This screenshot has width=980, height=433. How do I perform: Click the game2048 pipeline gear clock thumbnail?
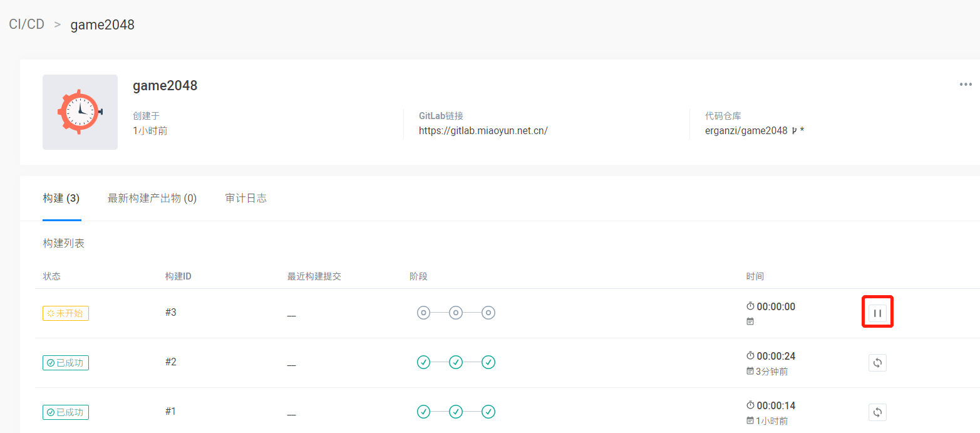[80, 112]
